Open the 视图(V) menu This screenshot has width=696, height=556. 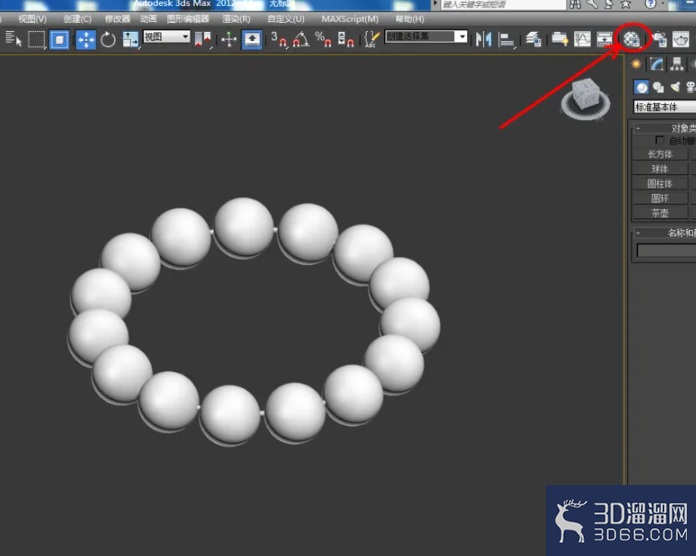32,19
